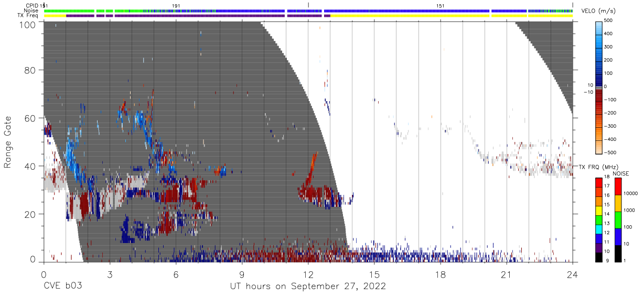This screenshot has width=644, height=297.
Task: Click the x-axis tick label '9'
Action: [242, 274]
